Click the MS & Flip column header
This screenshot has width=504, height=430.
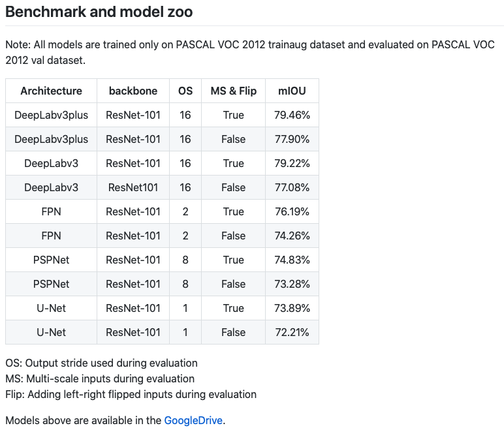233,91
